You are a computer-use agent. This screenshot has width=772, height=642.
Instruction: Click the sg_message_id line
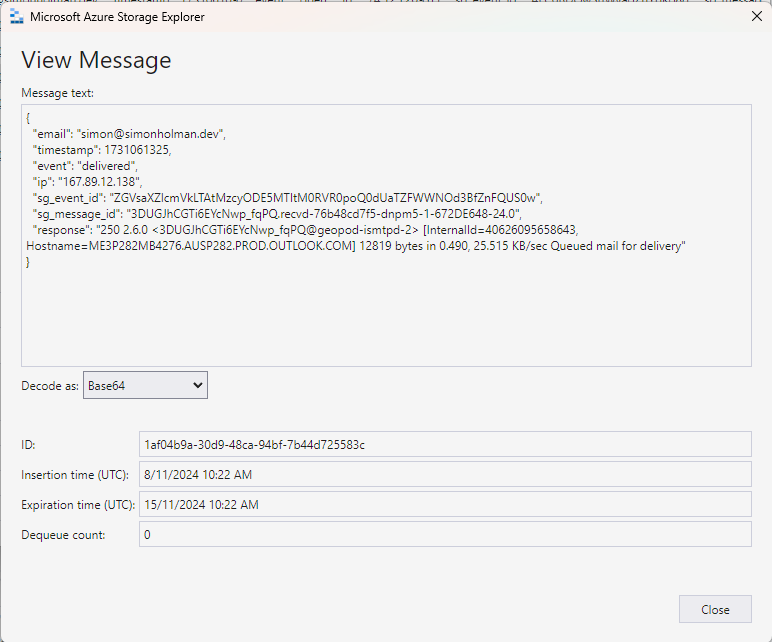[277, 214]
